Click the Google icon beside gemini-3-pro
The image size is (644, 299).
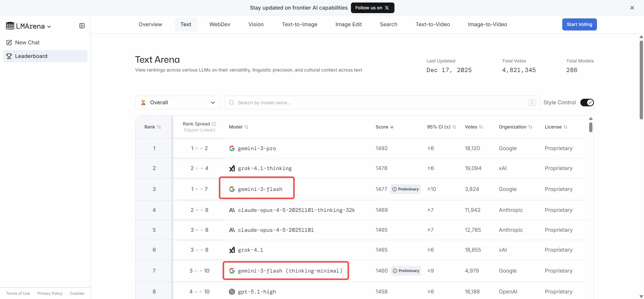tap(232, 148)
